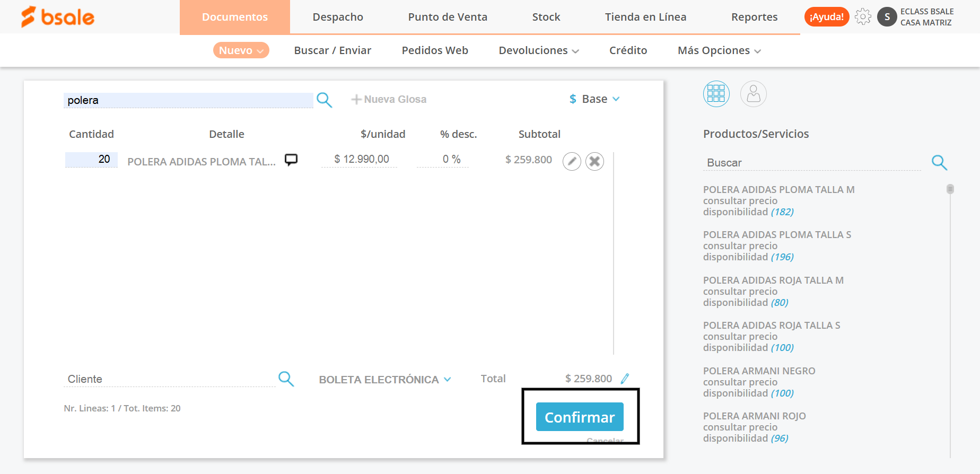Click the user avatar S icon
The width and height of the screenshot is (980, 474).
coord(887,17)
